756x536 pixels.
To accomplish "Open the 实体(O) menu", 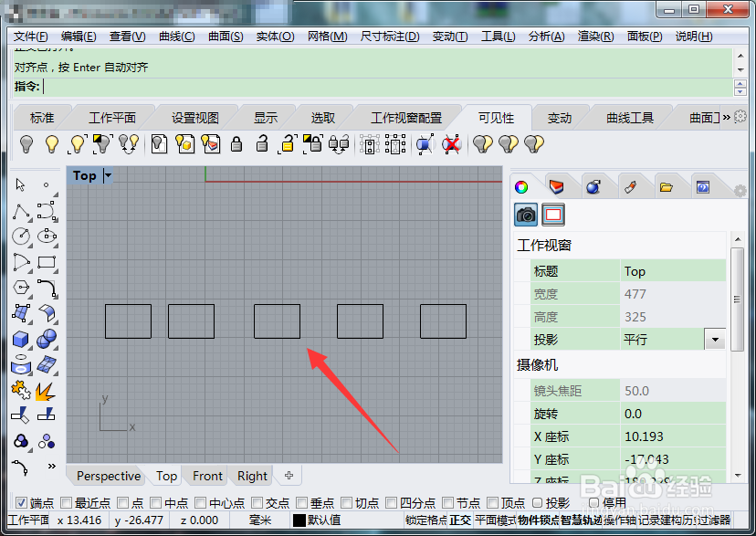I will click(x=275, y=37).
